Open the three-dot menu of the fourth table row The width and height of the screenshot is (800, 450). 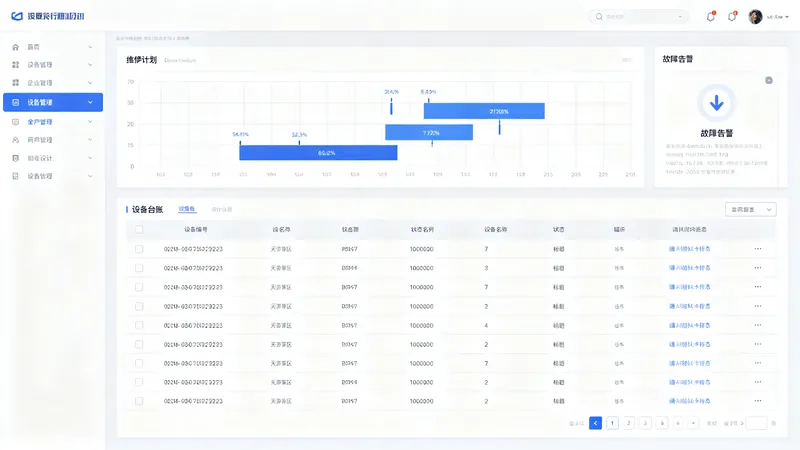pos(758,306)
